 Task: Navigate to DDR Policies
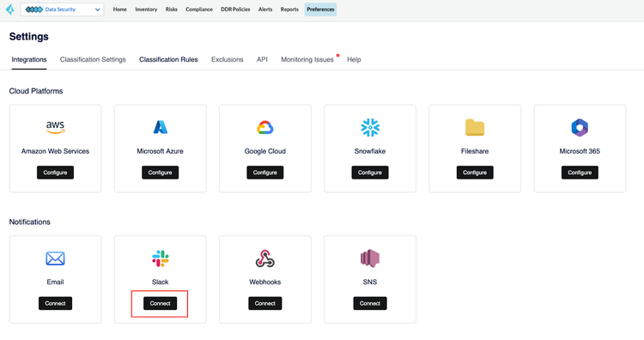click(235, 9)
